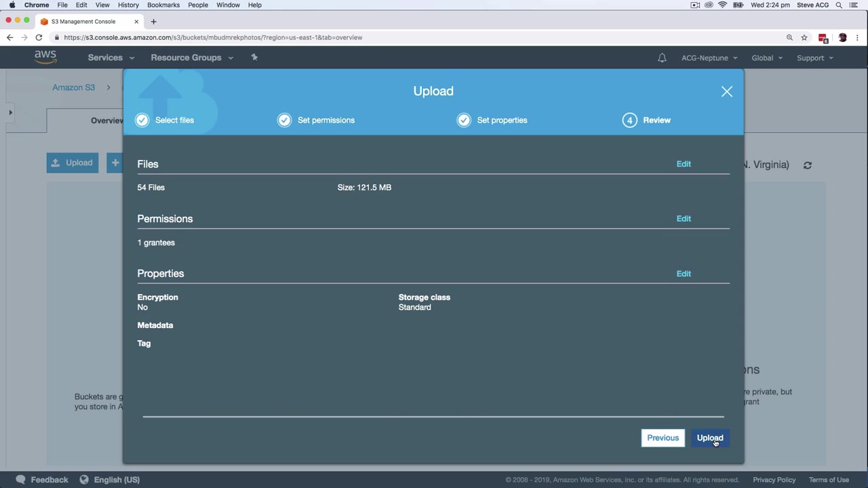Refresh the bucket list with the reload icon
868x488 pixels.
tap(808, 165)
